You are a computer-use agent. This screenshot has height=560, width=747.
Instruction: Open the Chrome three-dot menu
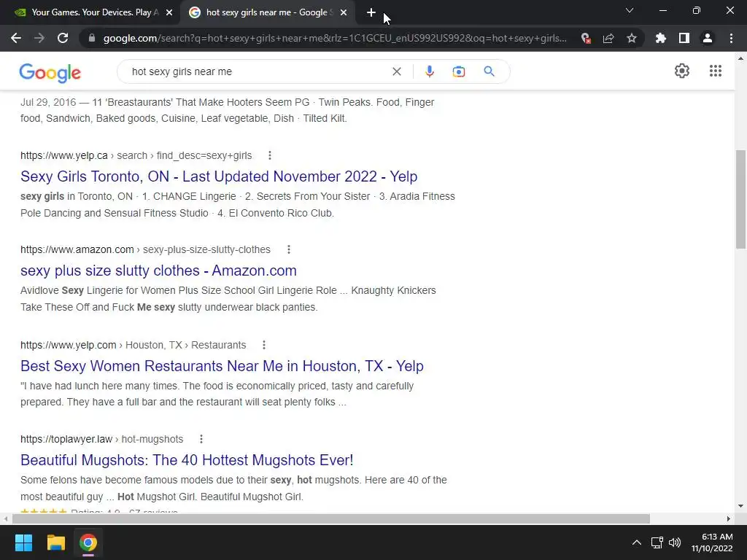[731, 38]
